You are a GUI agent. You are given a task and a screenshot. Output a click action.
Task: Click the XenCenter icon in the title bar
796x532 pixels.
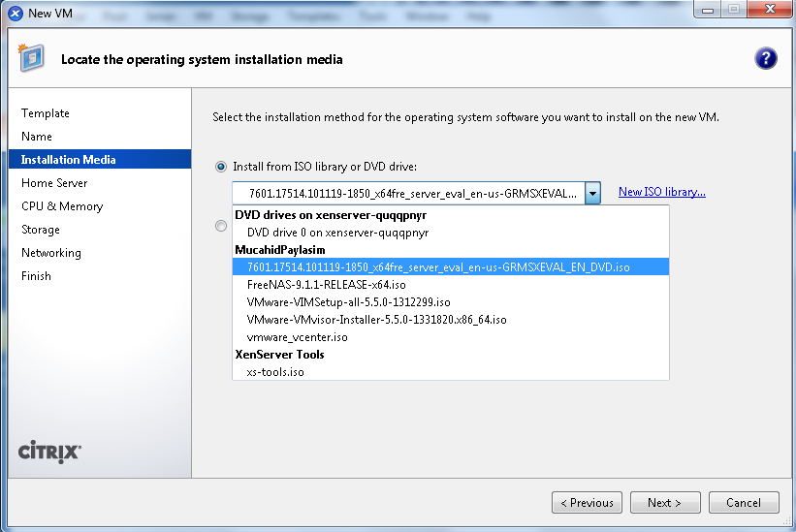pyautogui.click(x=16, y=14)
